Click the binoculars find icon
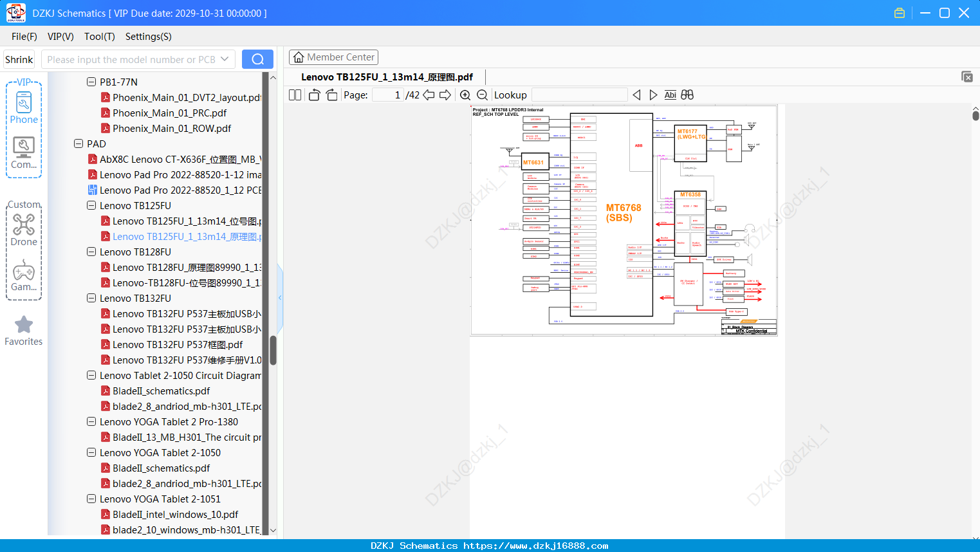980x552 pixels. (687, 95)
